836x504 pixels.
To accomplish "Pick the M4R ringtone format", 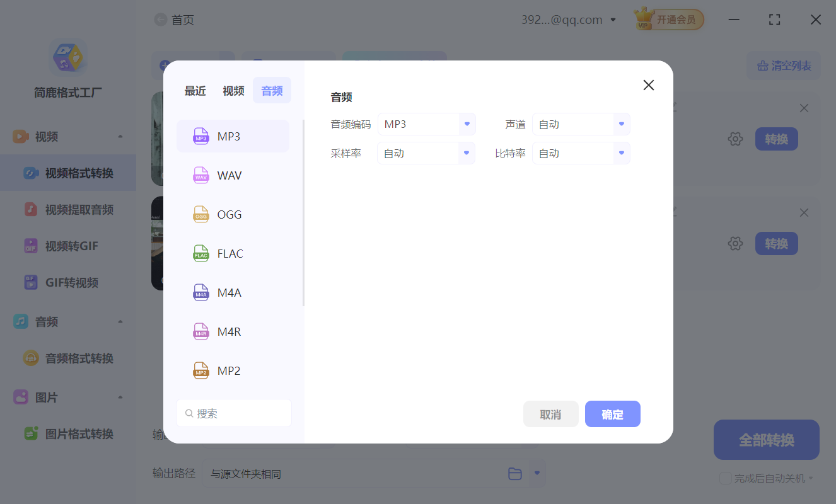I will point(228,331).
